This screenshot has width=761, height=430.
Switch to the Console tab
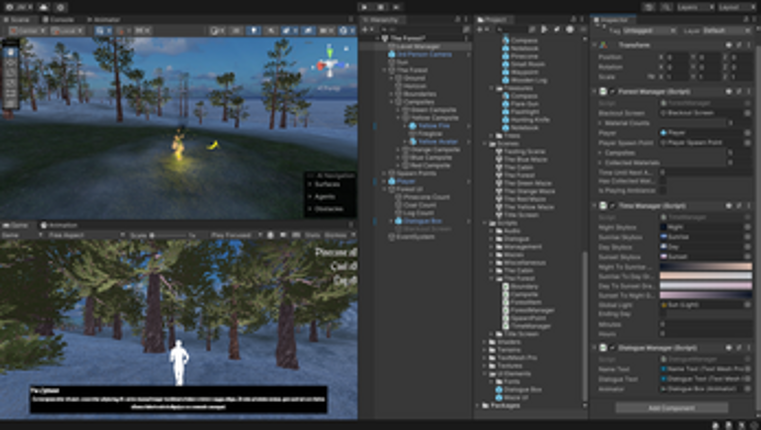tap(58, 19)
